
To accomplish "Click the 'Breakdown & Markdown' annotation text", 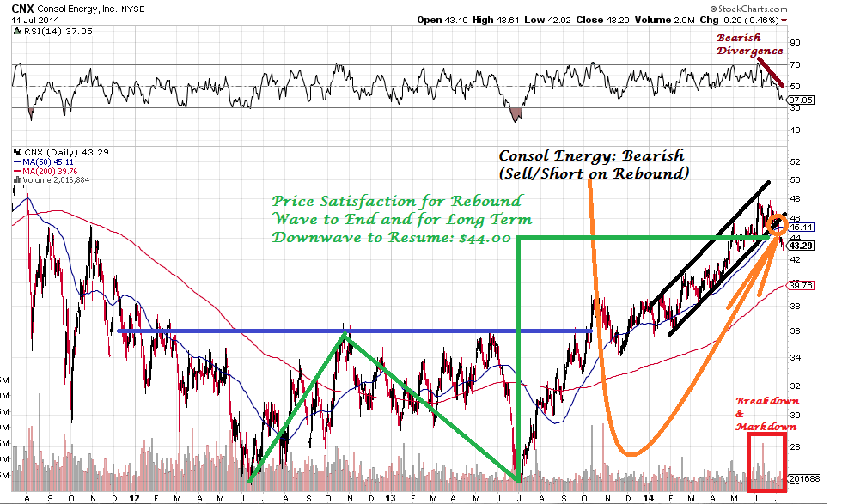I will coord(766,414).
